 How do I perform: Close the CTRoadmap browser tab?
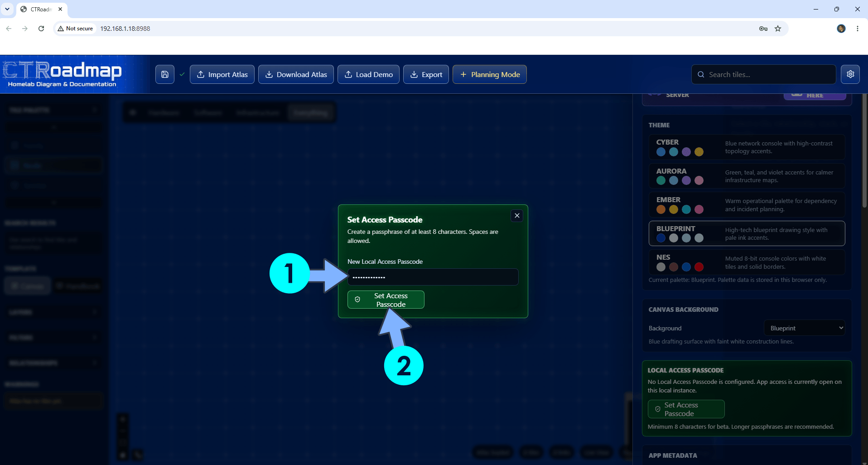60,9
